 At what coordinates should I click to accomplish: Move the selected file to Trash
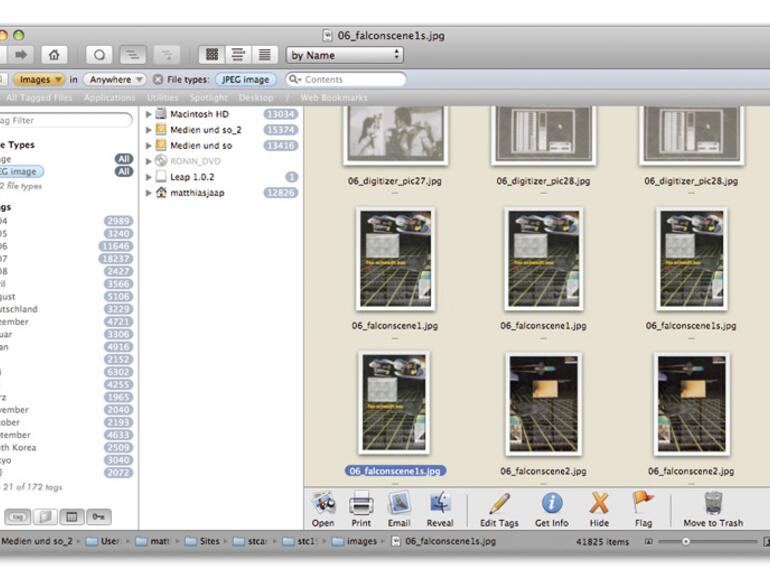pos(713,504)
